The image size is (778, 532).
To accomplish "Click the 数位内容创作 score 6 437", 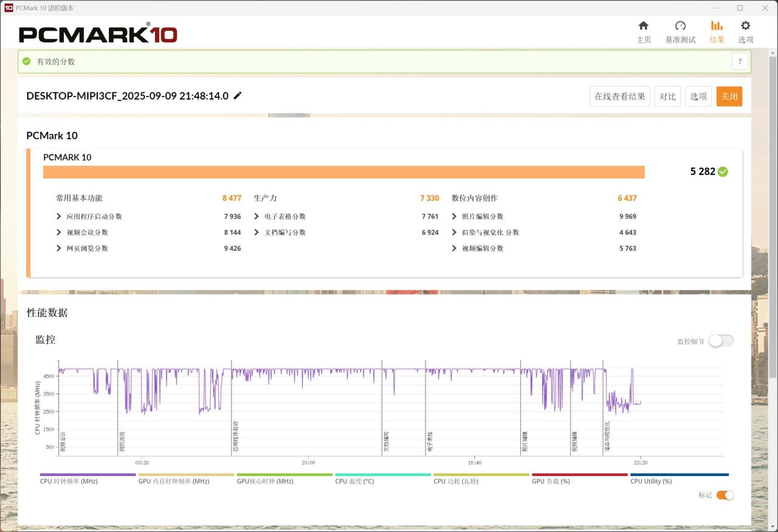I will [x=627, y=198].
